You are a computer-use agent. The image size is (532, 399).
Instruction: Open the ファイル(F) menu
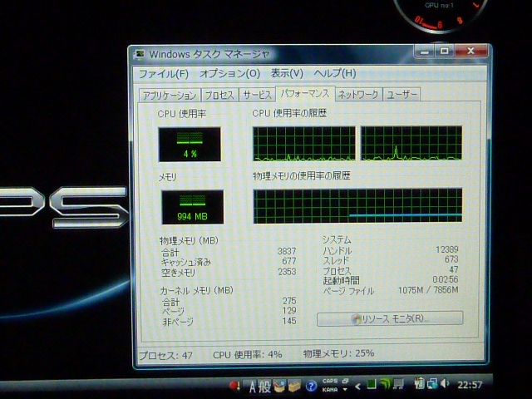coord(164,74)
